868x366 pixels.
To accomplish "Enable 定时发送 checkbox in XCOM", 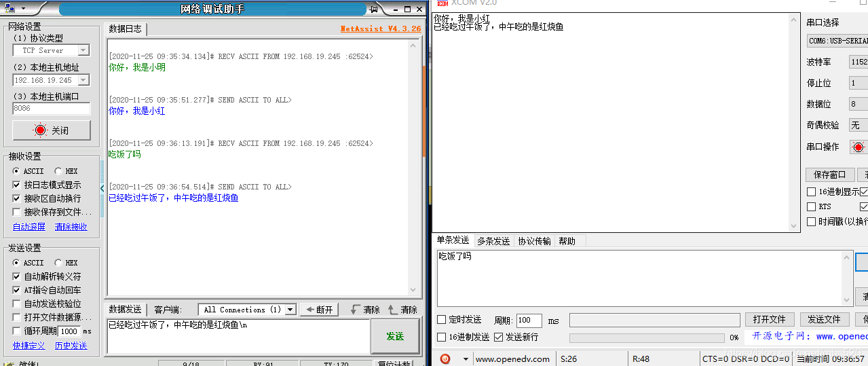I will (x=442, y=319).
